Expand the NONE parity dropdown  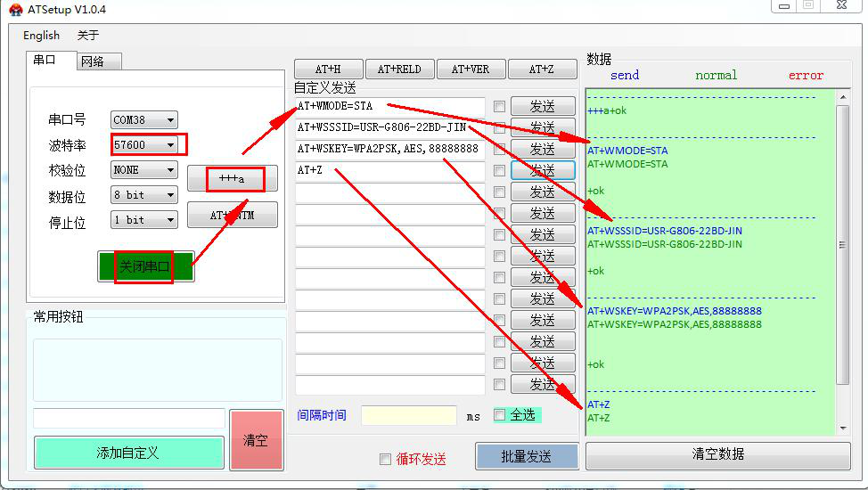170,170
